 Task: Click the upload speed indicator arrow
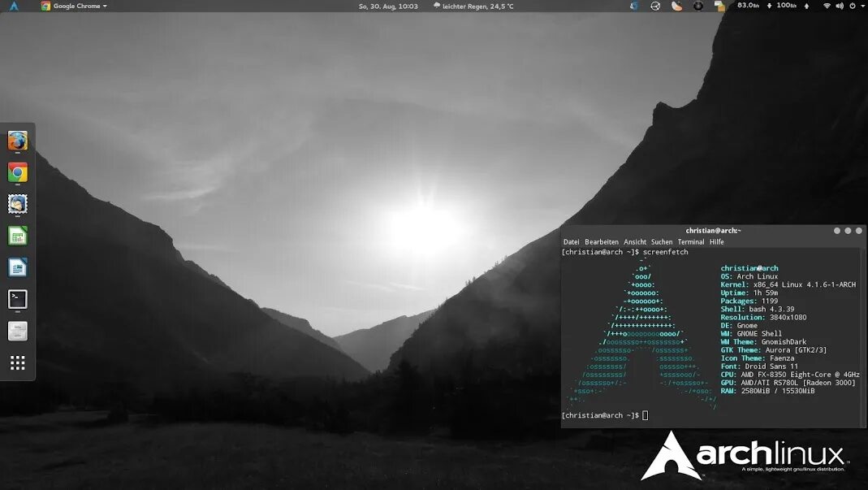(806, 6)
